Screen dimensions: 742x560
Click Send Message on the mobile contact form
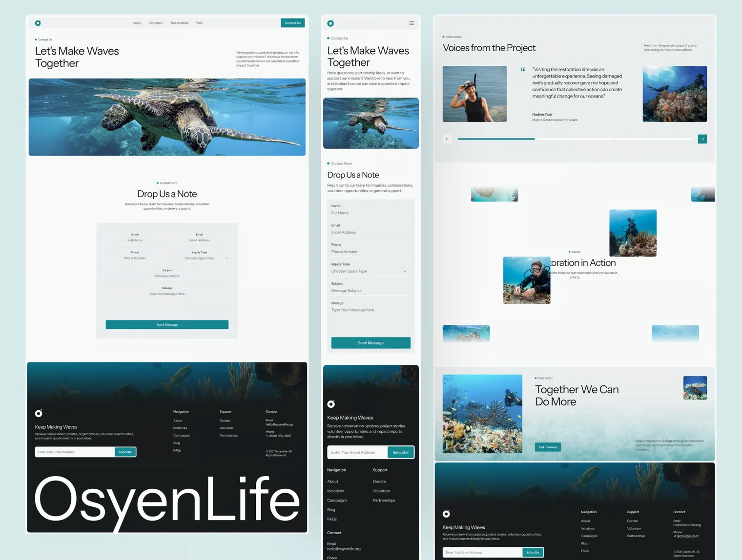tap(371, 343)
